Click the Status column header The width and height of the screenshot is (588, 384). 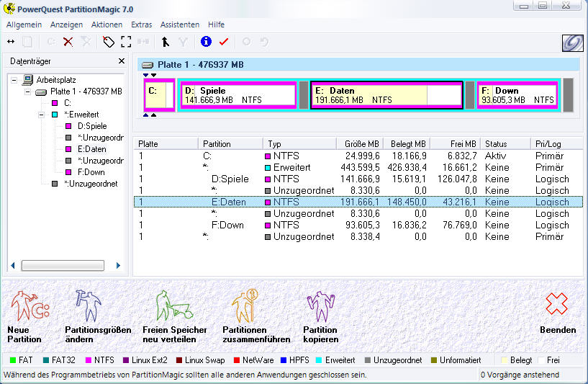(505, 144)
